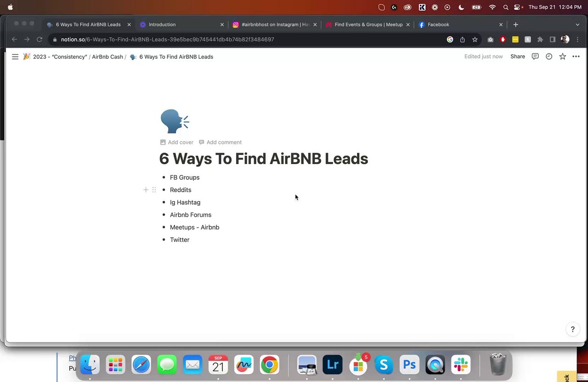Open the Notion three-dots page menu
The width and height of the screenshot is (588, 382).
(576, 57)
